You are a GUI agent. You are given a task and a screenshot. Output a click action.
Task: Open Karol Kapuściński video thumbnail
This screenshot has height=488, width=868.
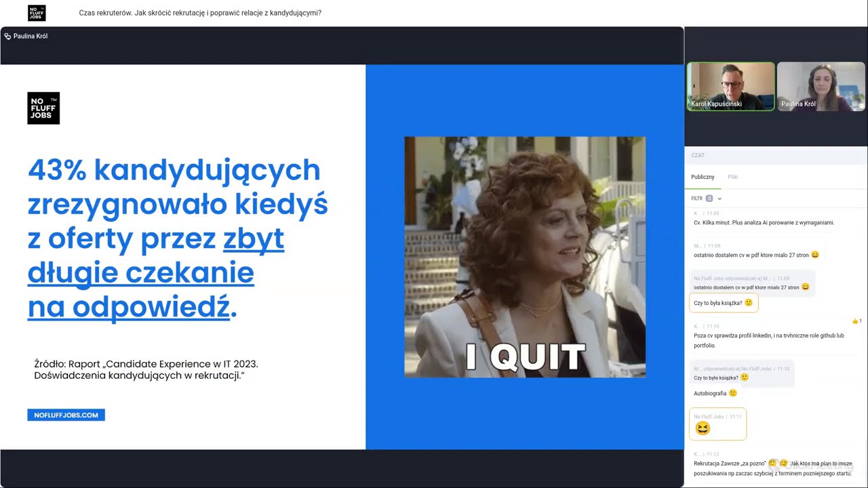point(731,87)
